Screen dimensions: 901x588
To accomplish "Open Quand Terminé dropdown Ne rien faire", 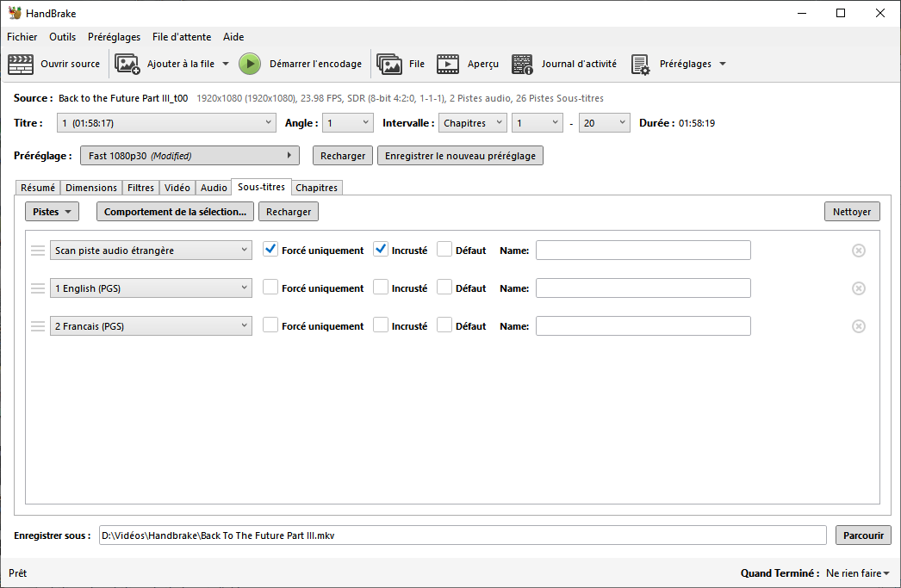I will [x=857, y=573].
